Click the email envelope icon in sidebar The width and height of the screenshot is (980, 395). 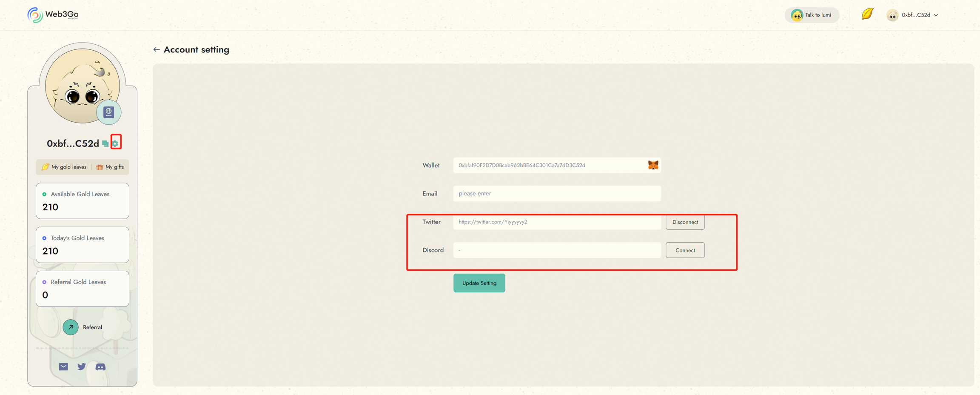pyautogui.click(x=63, y=366)
